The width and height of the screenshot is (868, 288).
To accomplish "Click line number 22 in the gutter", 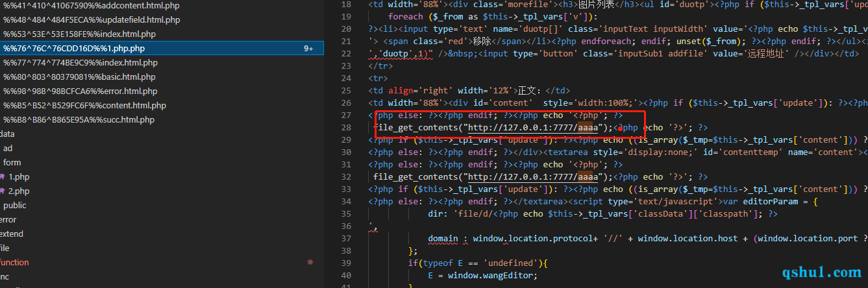I will click(346, 54).
